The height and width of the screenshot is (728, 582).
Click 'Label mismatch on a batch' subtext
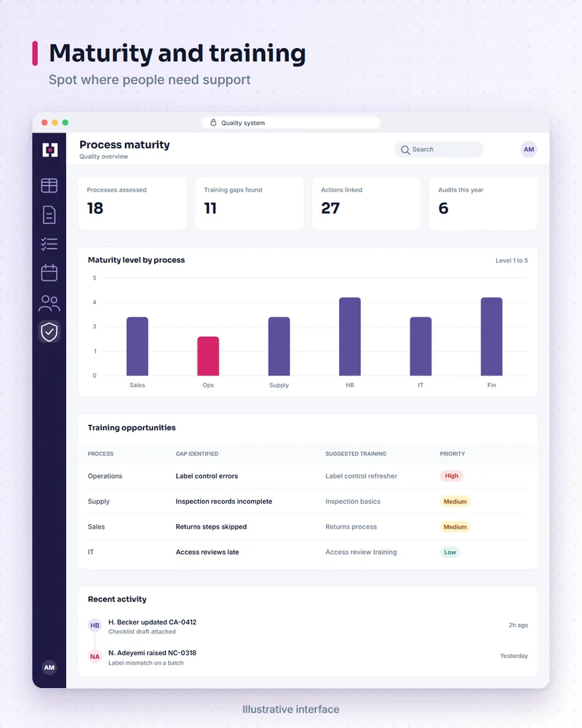pyautogui.click(x=145, y=663)
